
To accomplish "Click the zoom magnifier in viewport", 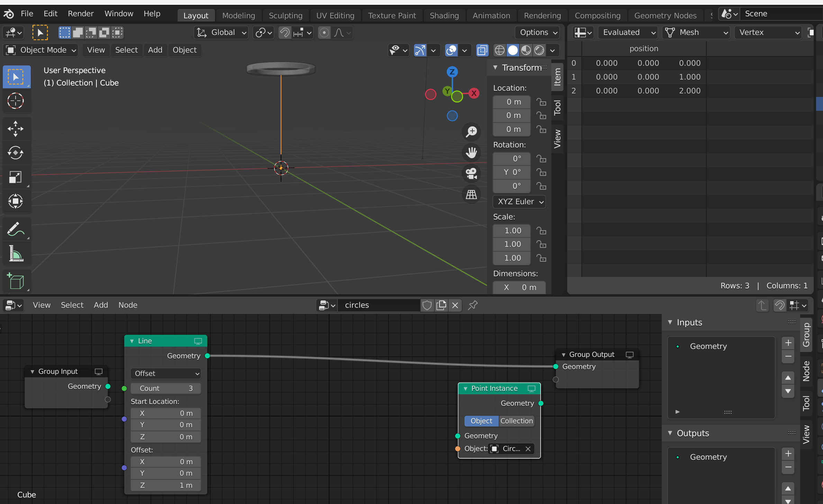I will tap(471, 132).
